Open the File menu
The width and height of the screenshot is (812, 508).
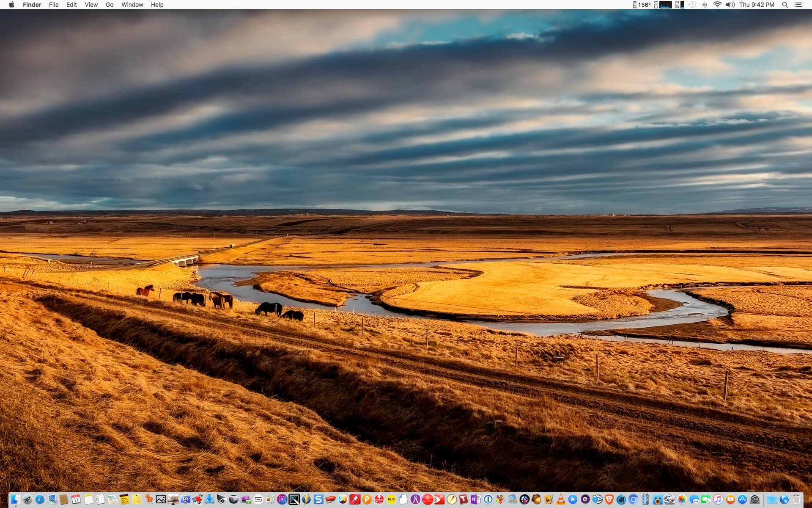coord(54,5)
